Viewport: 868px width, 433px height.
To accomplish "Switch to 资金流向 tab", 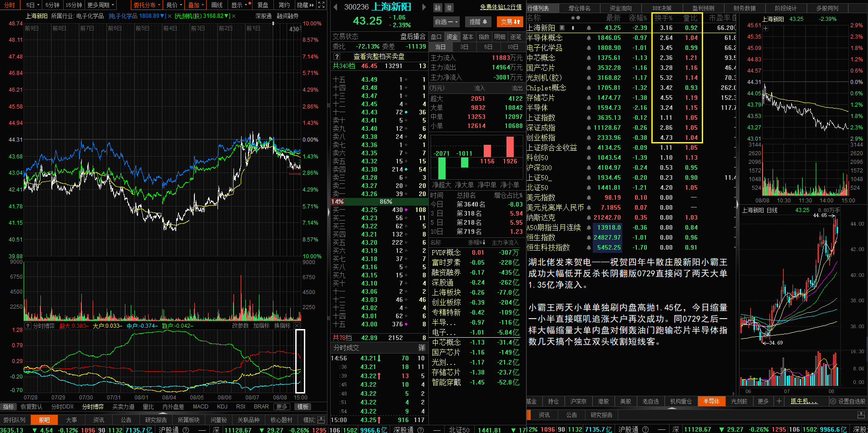I will click(x=620, y=8).
